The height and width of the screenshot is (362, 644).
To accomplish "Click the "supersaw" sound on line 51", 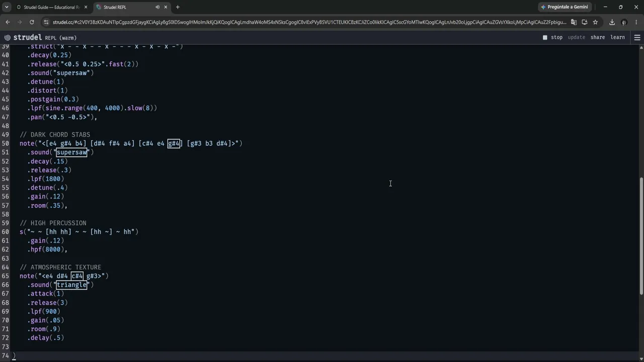I will (71, 152).
